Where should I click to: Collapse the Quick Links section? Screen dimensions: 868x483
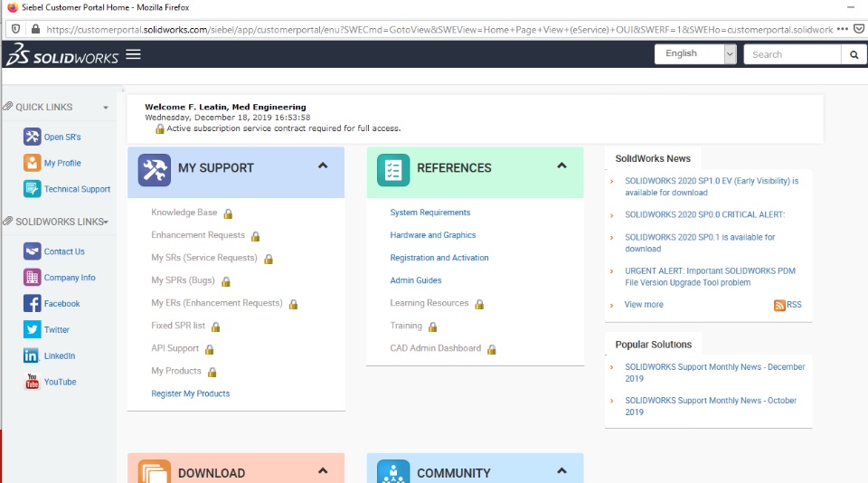[106, 108]
